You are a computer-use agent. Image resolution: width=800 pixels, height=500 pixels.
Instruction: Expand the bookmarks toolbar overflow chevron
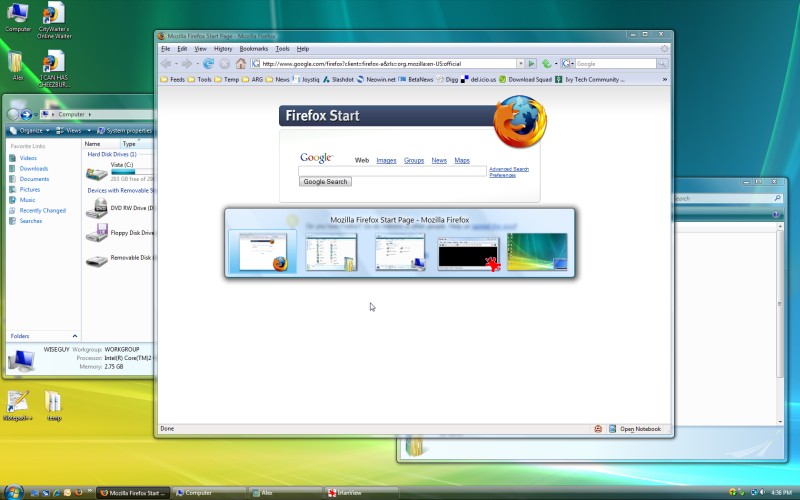point(665,80)
